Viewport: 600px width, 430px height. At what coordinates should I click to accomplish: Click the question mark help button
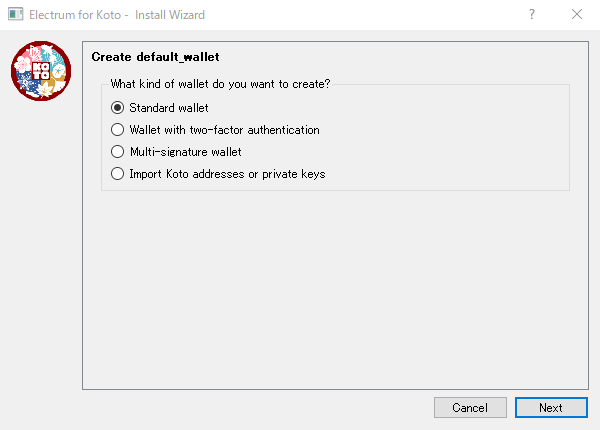[x=532, y=15]
